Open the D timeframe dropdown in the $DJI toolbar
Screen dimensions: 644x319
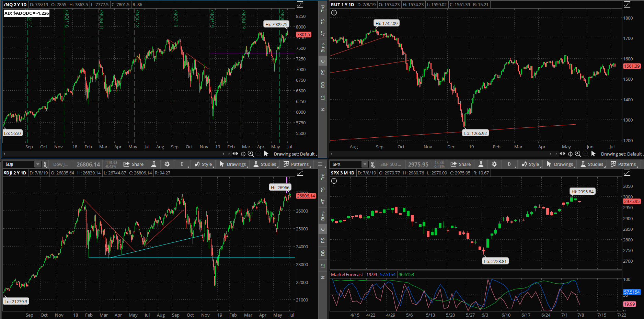tap(182, 164)
